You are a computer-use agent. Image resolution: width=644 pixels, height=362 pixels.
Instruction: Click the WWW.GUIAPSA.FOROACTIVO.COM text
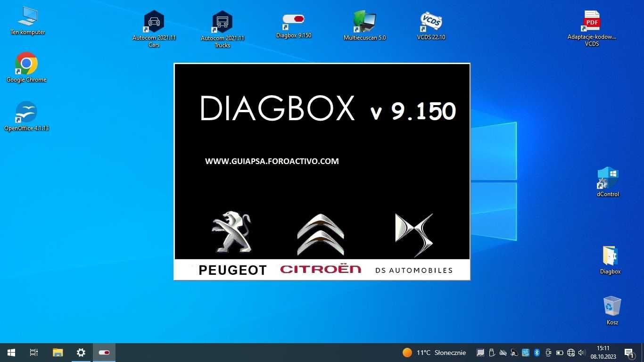pos(272,161)
